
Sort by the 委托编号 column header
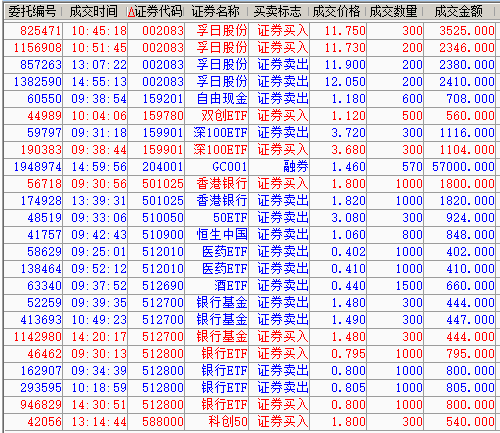pos(32,12)
